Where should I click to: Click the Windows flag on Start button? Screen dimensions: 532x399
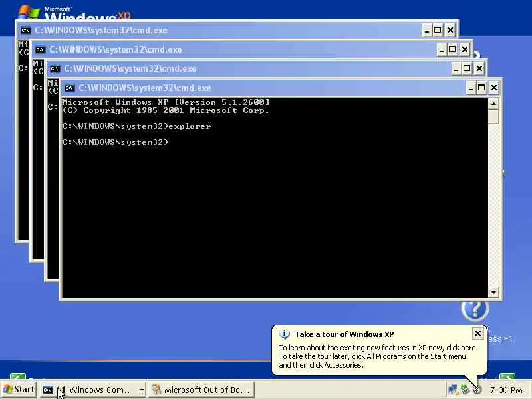[x=7, y=390]
